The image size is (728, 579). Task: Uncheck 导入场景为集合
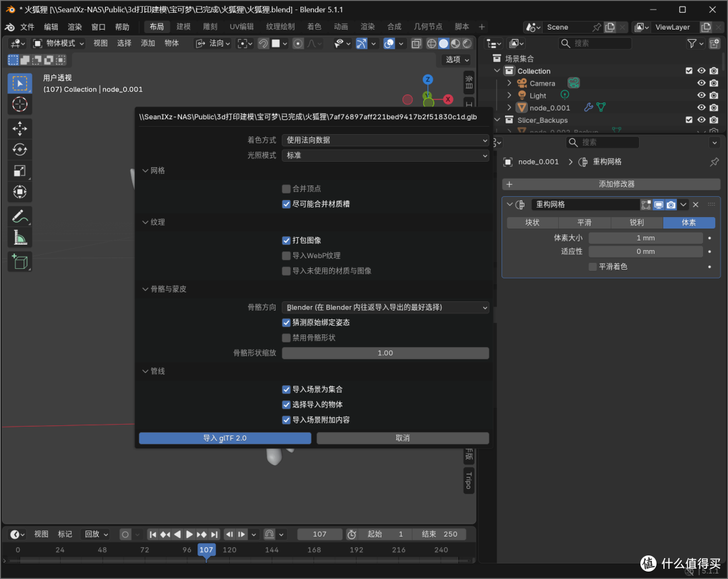click(x=286, y=390)
